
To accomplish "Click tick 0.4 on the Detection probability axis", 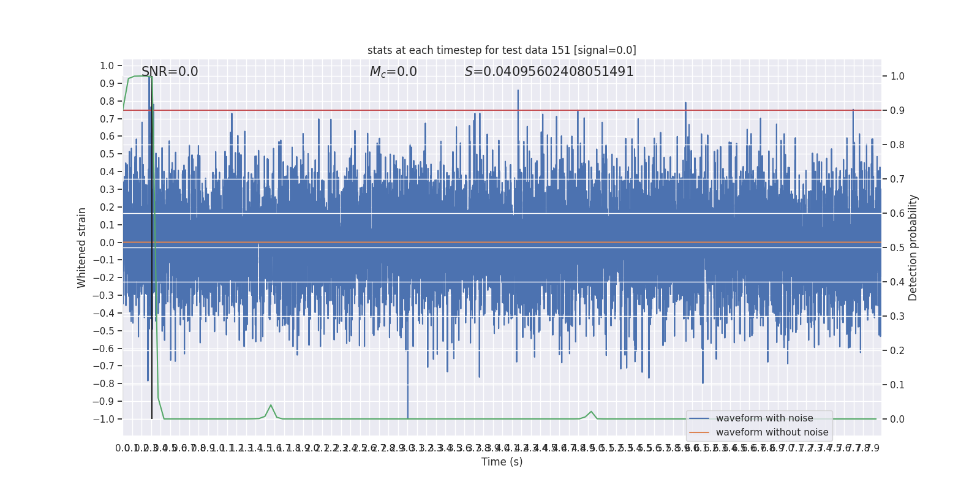I will (x=897, y=282).
